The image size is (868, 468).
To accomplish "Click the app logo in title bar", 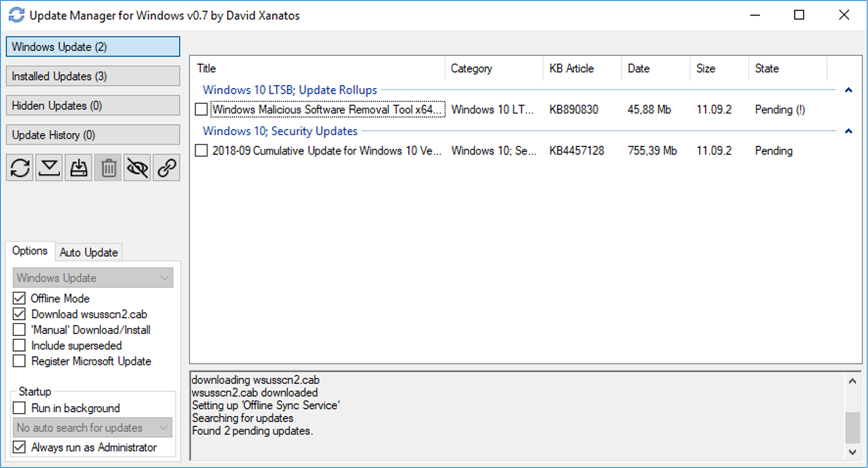I will 16,15.
